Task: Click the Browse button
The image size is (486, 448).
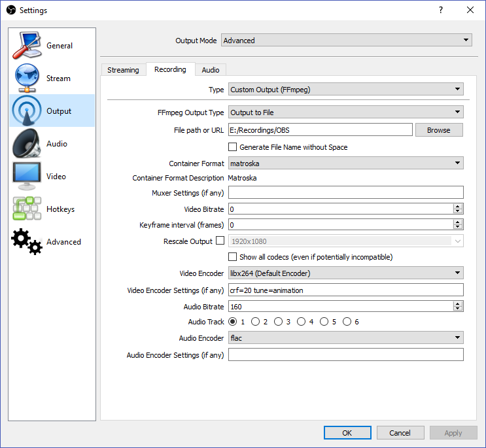Action: tap(438, 130)
